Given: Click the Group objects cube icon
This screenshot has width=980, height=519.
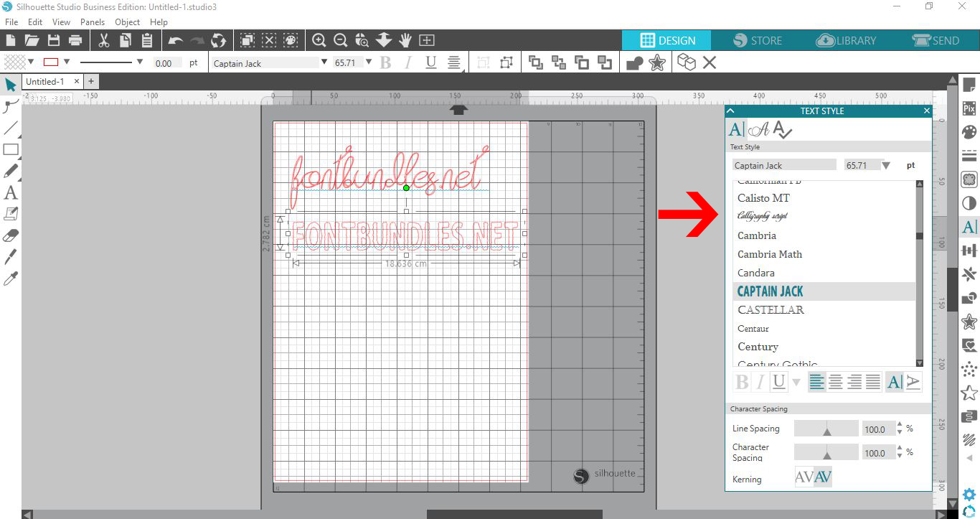Looking at the screenshot, I should [x=687, y=63].
